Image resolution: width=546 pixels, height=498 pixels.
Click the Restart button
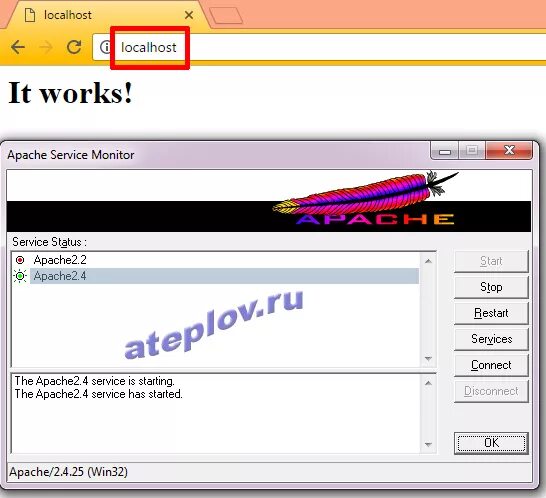click(x=491, y=313)
